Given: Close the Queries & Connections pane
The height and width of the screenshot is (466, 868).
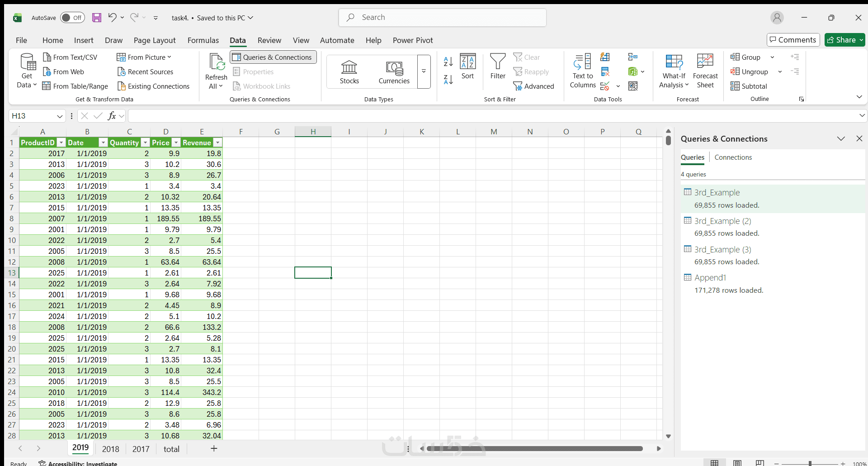Looking at the screenshot, I should (x=859, y=138).
